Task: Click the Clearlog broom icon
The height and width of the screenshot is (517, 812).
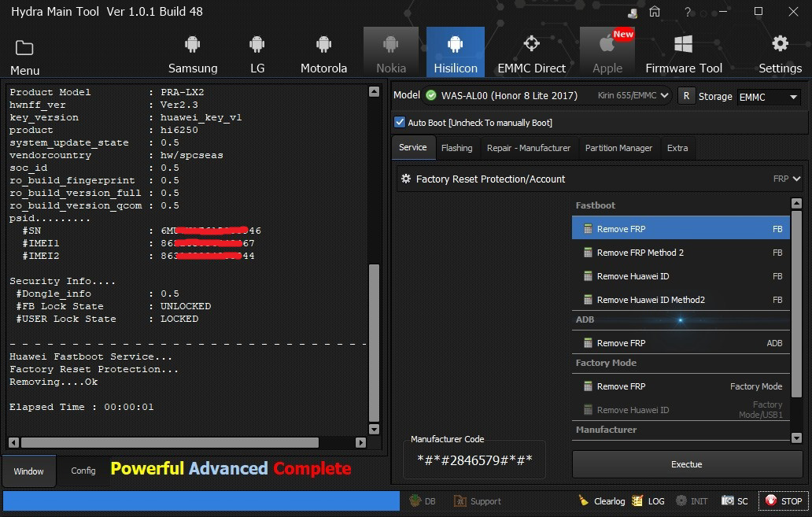Action: point(583,500)
